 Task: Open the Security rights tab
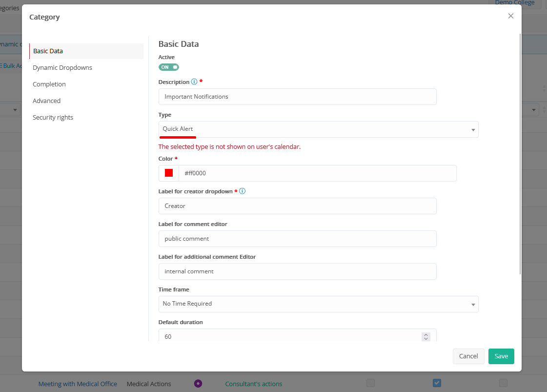click(x=53, y=118)
